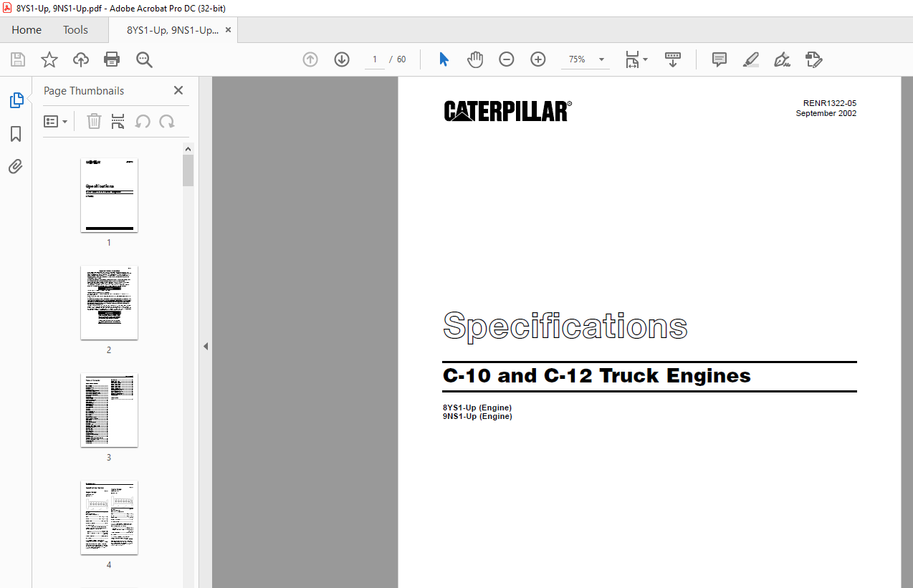Click the fit page scrolling icon
Image resolution: width=913 pixels, height=588 pixels.
[632, 59]
